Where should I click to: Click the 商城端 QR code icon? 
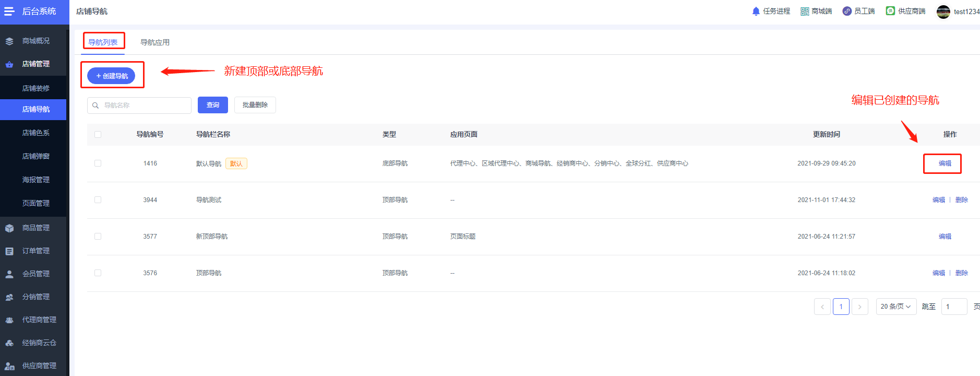[805, 11]
